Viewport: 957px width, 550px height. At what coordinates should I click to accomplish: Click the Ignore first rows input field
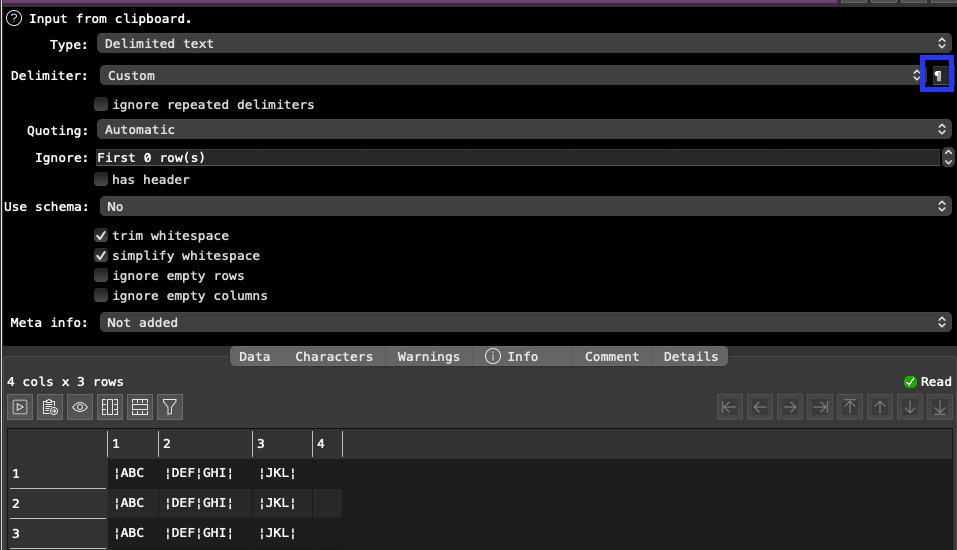coord(515,157)
